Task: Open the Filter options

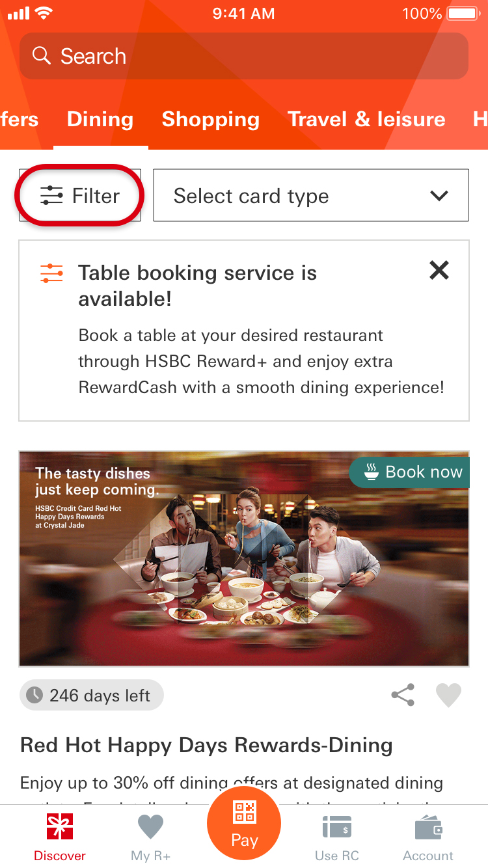Action: point(80,196)
